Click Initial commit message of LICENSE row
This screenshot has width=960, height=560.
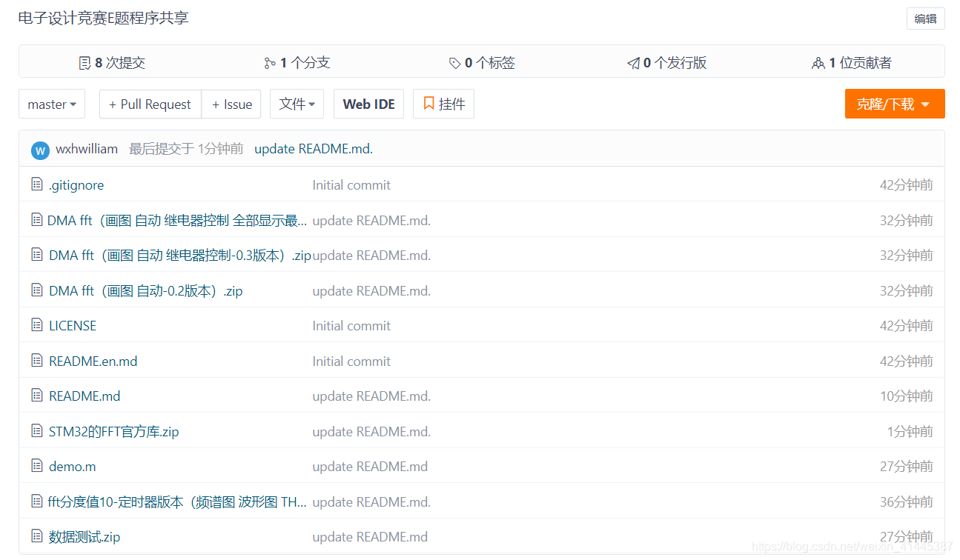(351, 326)
